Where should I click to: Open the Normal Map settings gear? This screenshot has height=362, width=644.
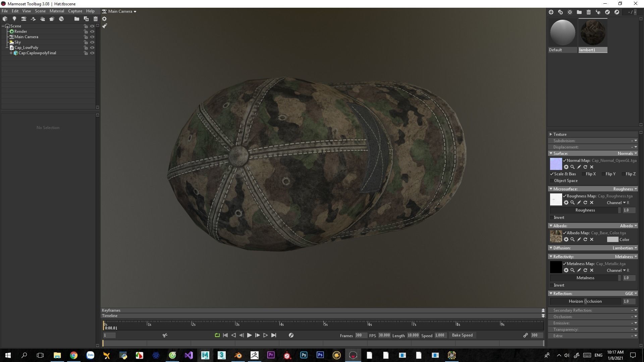(567, 167)
